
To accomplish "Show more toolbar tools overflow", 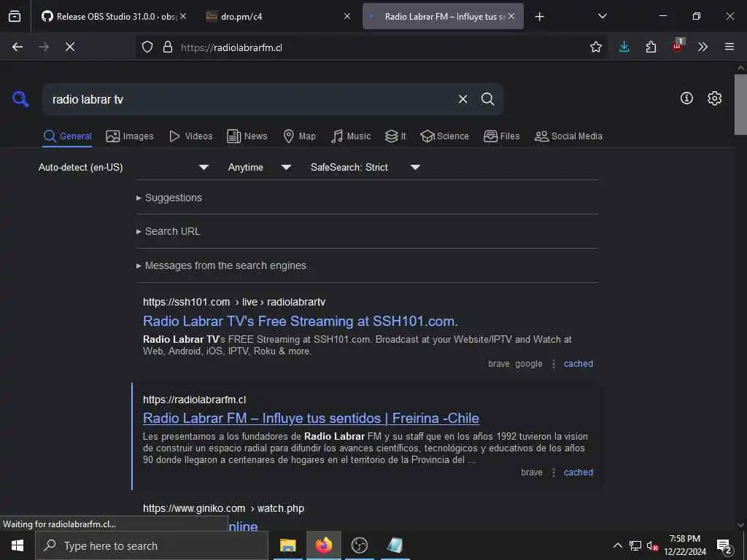I will point(703,47).
